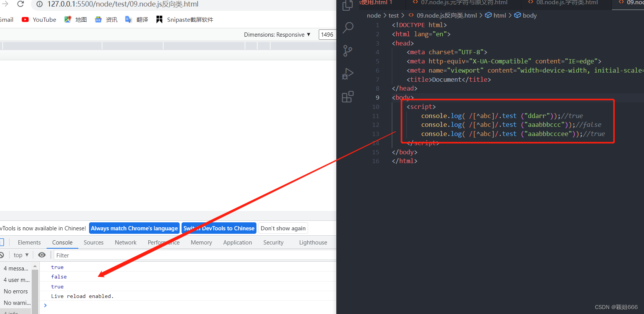The image size is (644, 314).
Task: Open VS Code Extensions icon
Action: click(x=348, y=97)
